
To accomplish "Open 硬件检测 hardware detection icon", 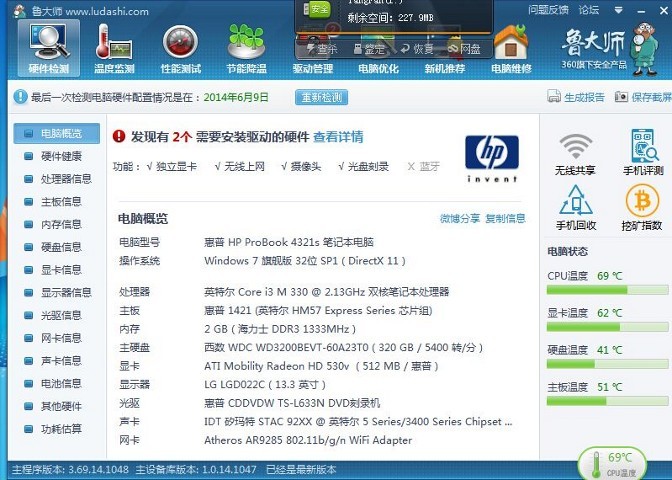I will [48, 48].
